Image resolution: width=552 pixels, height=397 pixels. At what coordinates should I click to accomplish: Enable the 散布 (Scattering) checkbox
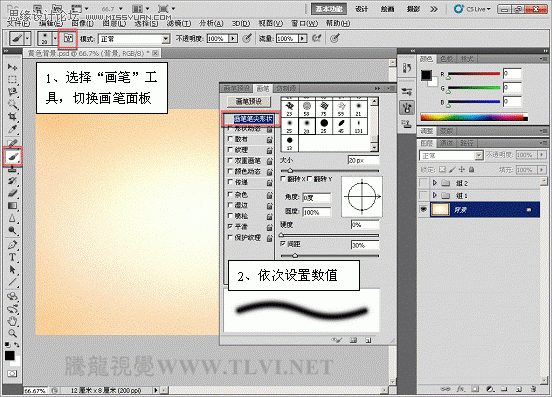pos(230,139)
